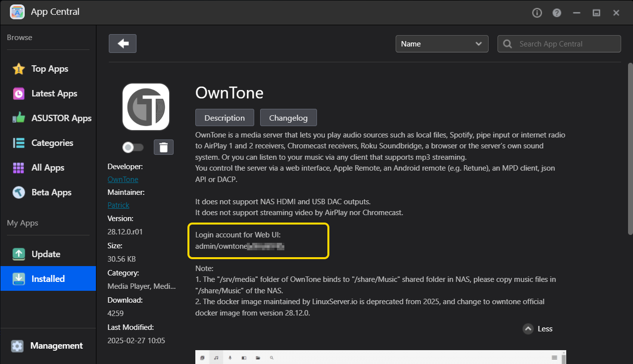Open help via question mark icon
Screen dimensions: 633x364
pyautogui.click(x=557, y=13)
